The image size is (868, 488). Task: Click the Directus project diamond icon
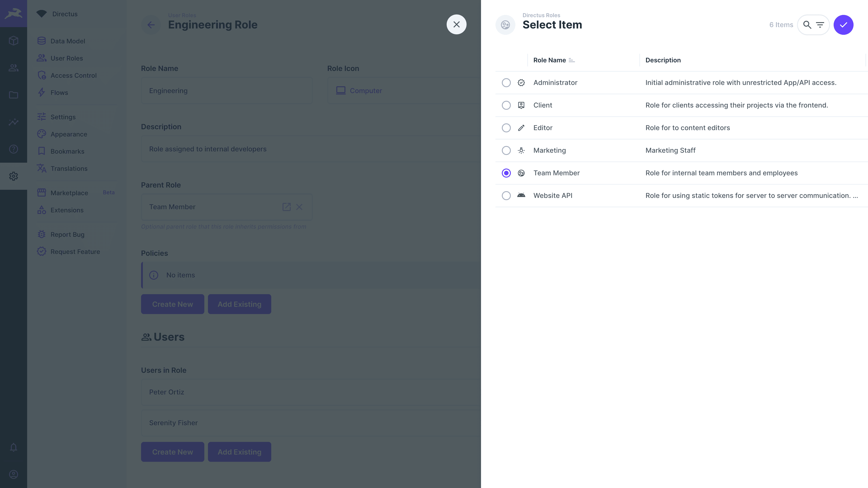[41, 14]
